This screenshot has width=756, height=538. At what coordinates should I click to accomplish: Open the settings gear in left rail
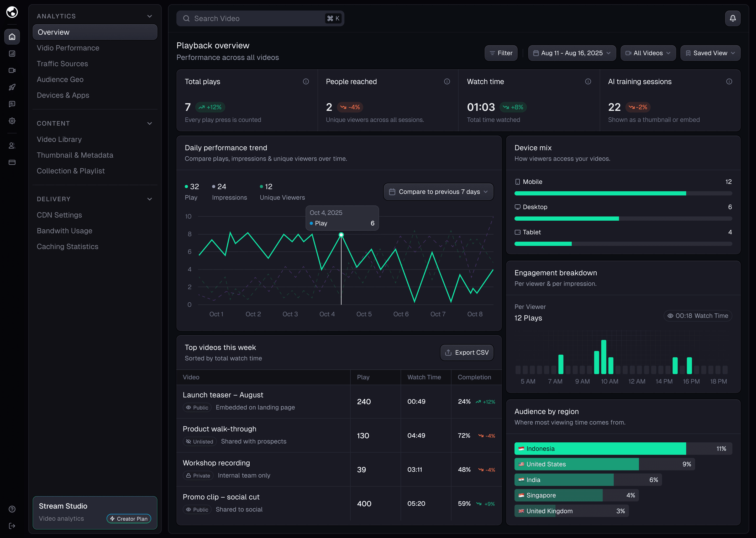(x=12, y=121)
